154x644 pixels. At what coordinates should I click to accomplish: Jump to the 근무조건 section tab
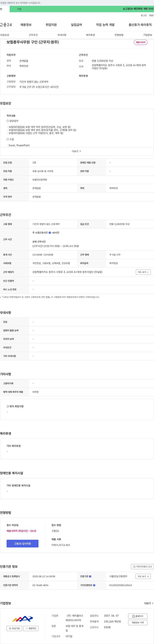coord(33,35)
